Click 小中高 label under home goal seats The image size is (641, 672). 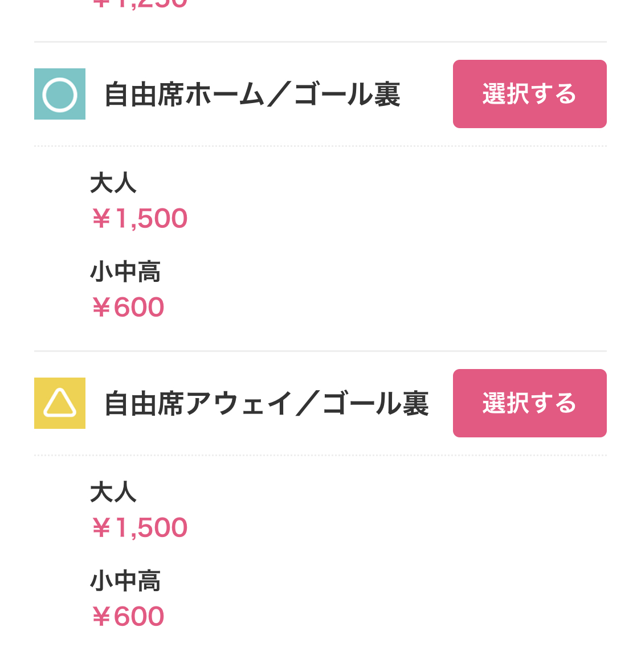point(125,272)
